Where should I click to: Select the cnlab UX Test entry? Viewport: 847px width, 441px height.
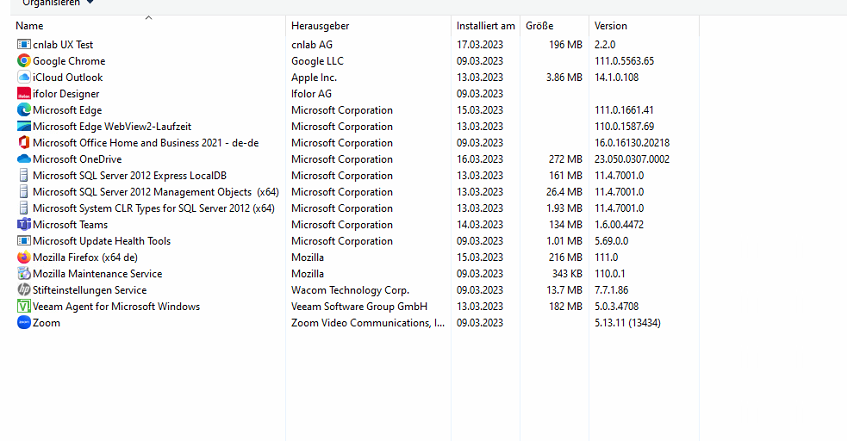pos(62,45)
